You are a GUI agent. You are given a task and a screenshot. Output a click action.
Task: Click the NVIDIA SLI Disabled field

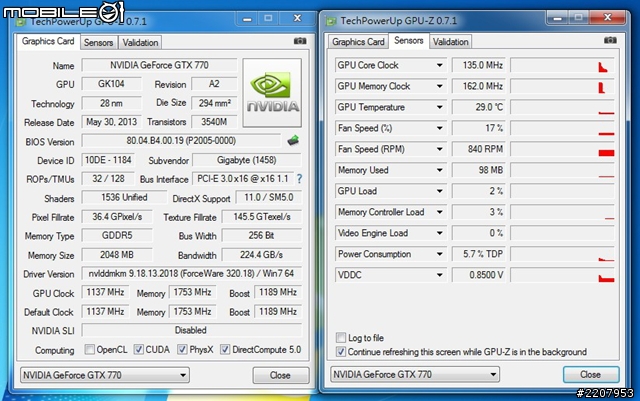191,330
